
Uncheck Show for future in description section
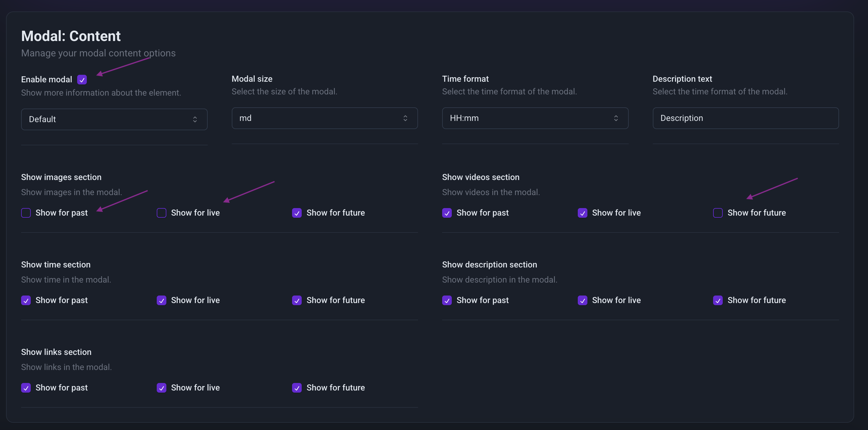click(x=718, y=300)
